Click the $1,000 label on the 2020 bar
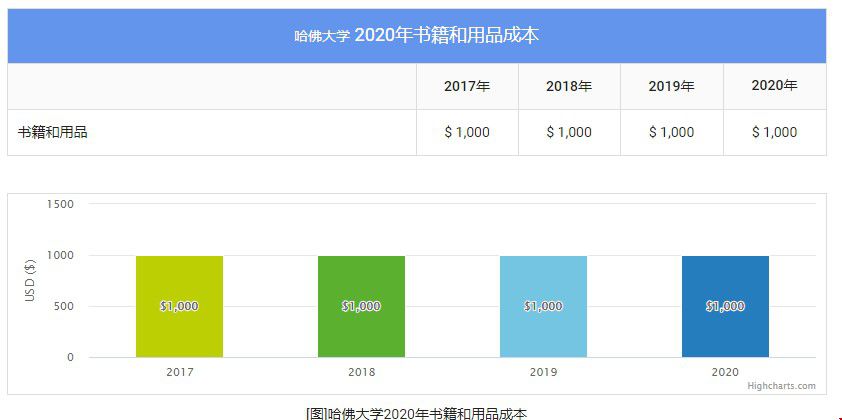The image size is (842, 420). point(725,306)
